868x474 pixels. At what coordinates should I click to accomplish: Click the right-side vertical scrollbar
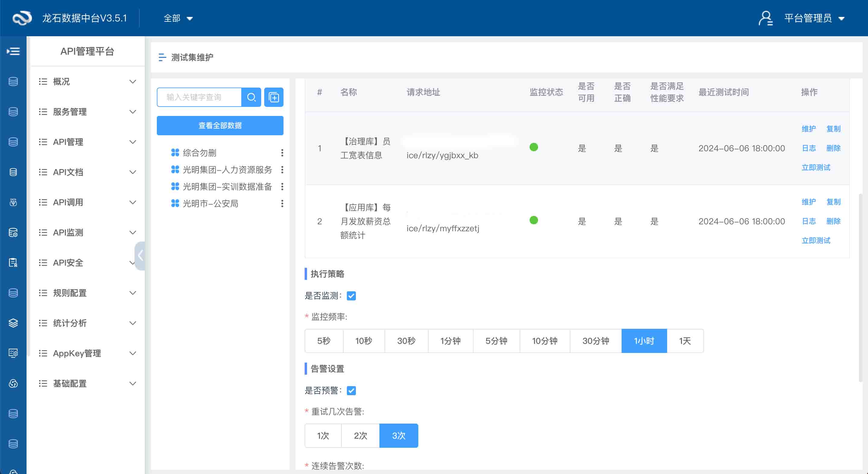[860, 287]
